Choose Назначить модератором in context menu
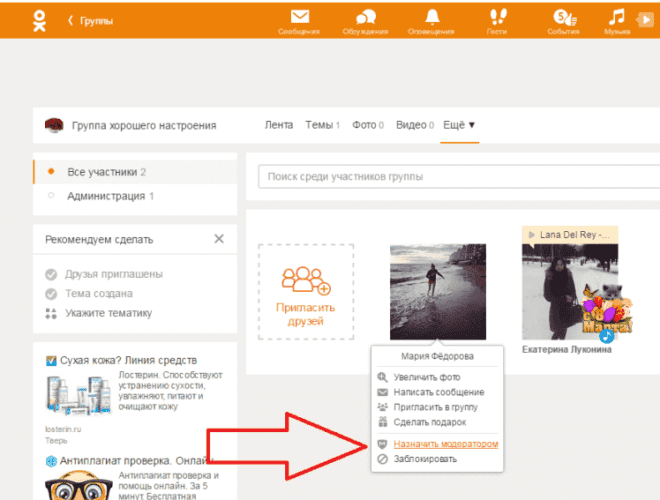Viewport: 660px width, 500px height. tap(446, 443)
